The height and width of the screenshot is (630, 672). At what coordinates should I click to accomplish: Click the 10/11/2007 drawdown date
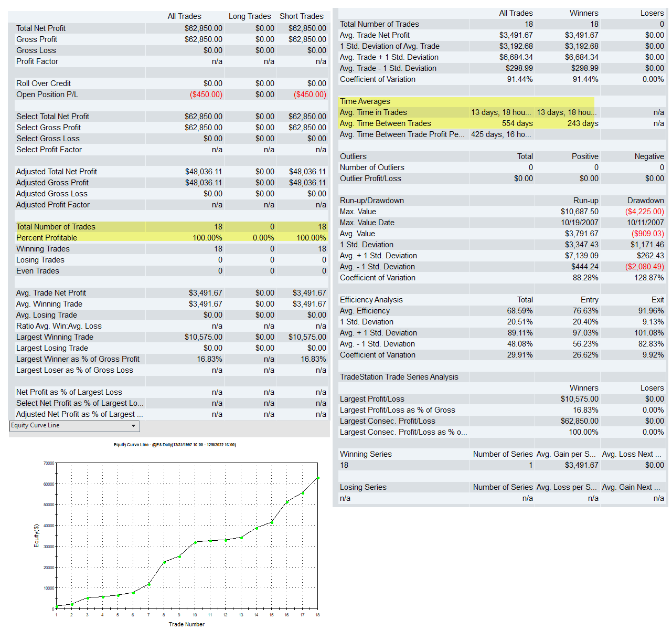pos(645,223)
